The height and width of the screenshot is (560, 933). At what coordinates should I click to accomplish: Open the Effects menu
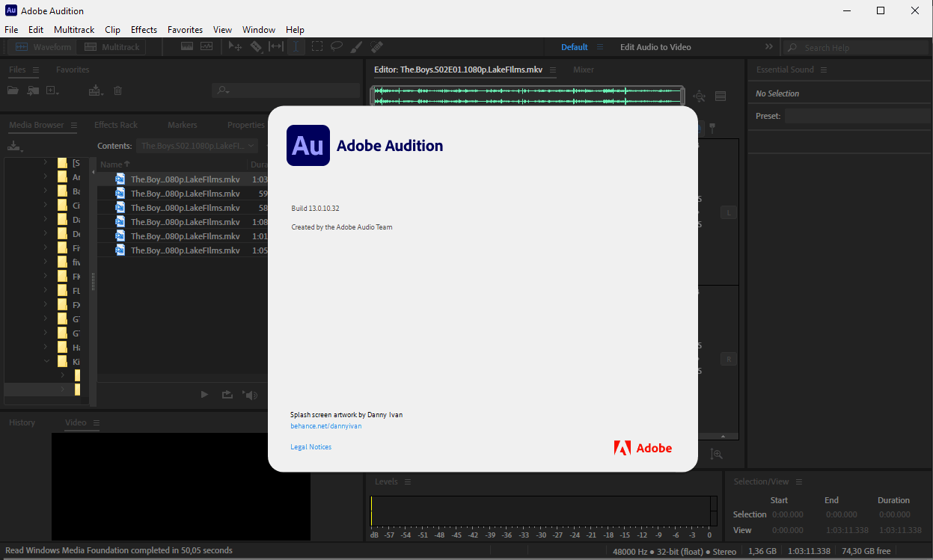pyautogui.click(x=144, y=30)
